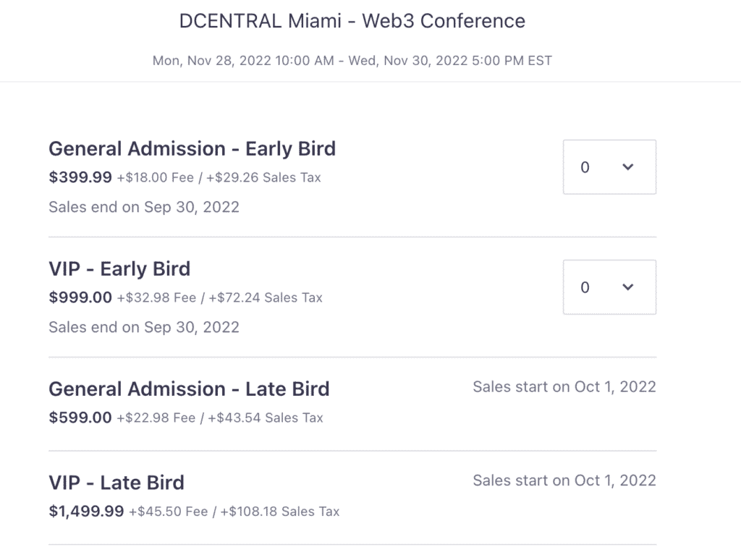Click VIP Late Bird sales start notice
This screenshot has height=560, width=741.
click(x=564, y=480)
